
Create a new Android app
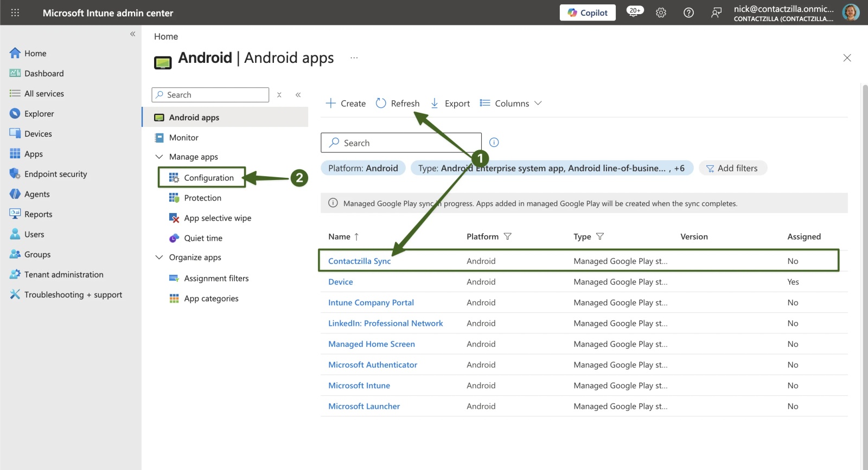tap(346, 103)
